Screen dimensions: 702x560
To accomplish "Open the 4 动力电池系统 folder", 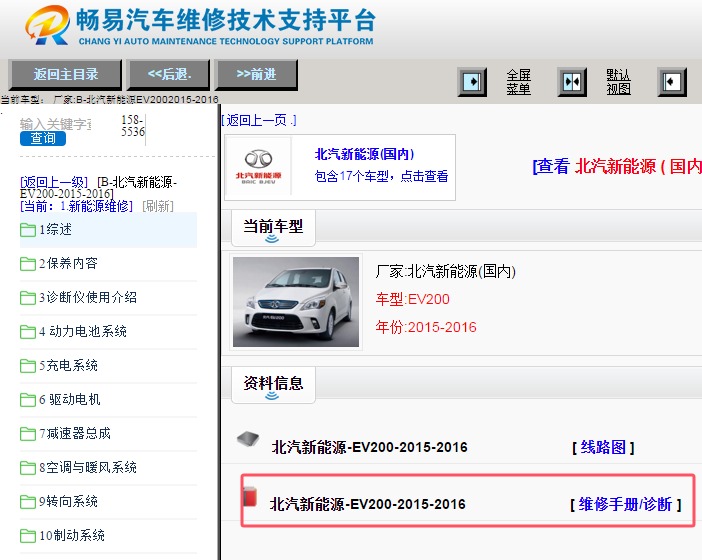I will tap(108, 332).
